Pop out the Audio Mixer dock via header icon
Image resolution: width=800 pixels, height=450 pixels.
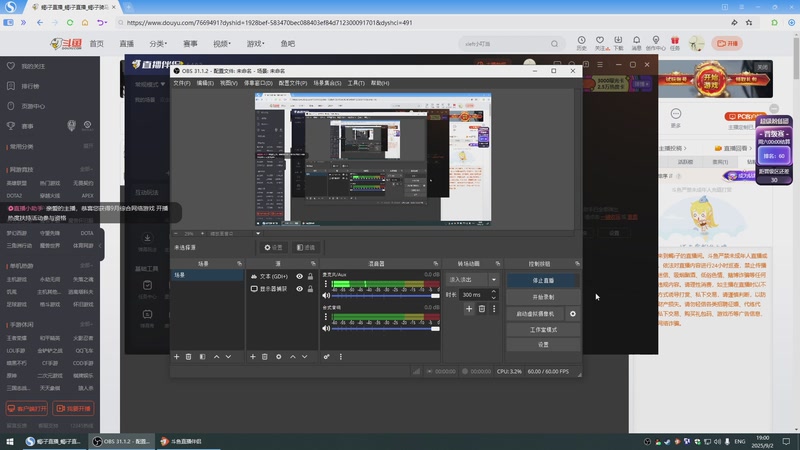tap(436, 263)
